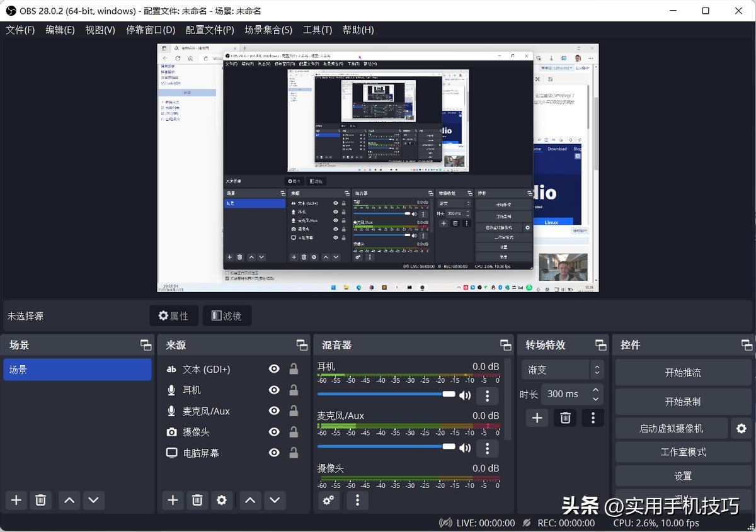The width and height of the screenshot is (756, 532).
Task: Open 麦克风/Aux three-dot options menu
Action: [x=487, y=448]
